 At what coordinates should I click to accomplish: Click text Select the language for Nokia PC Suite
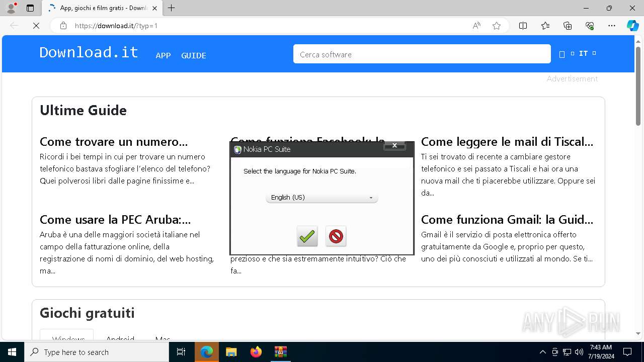pyautogui.click(x=300, y=171)
